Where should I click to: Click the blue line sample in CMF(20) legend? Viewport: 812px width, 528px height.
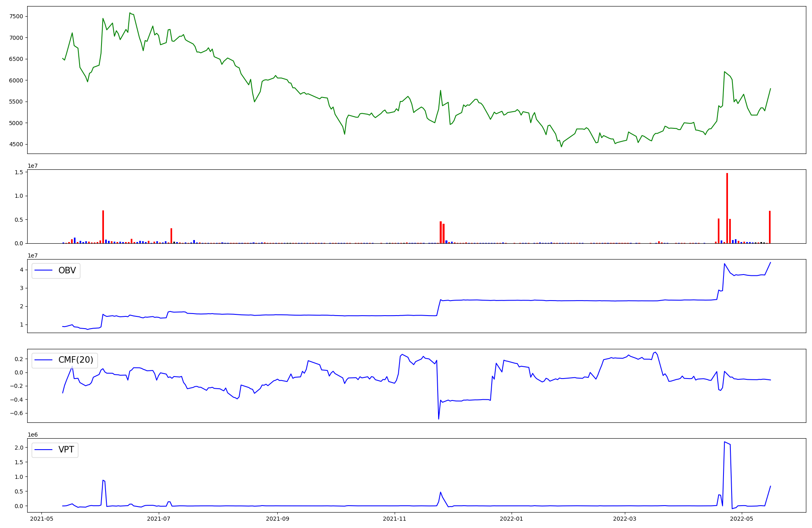point(44,360)
